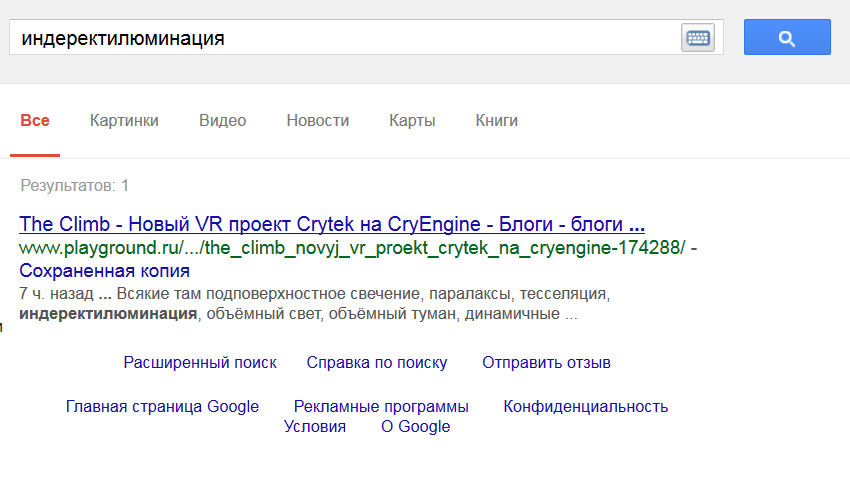
Task: Select the Все tab
Action: tap(35, 120)
